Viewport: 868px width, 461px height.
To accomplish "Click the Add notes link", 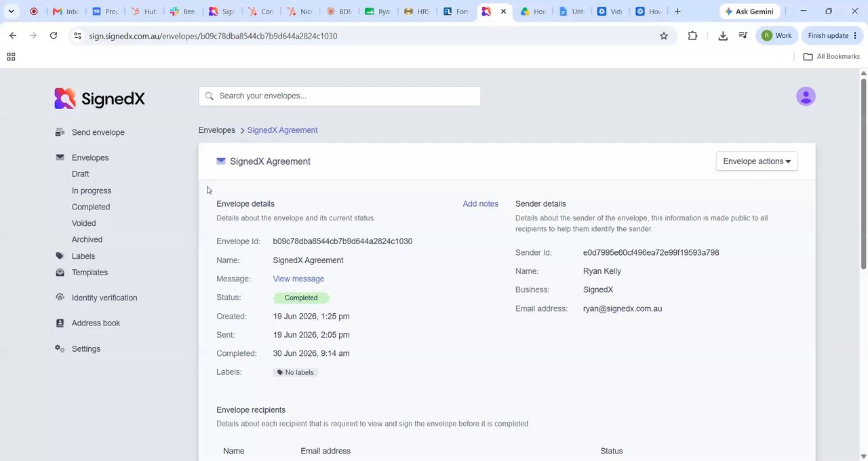I will tap(480, 203).
